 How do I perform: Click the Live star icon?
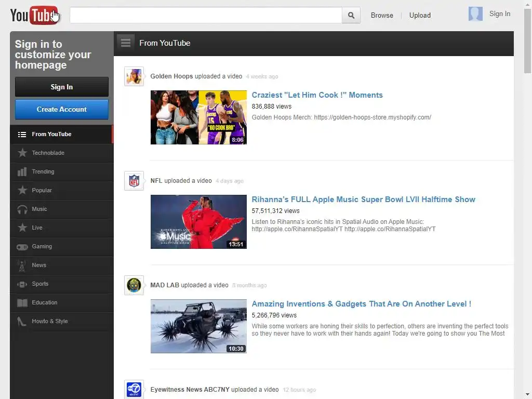[x=22, y=228]
